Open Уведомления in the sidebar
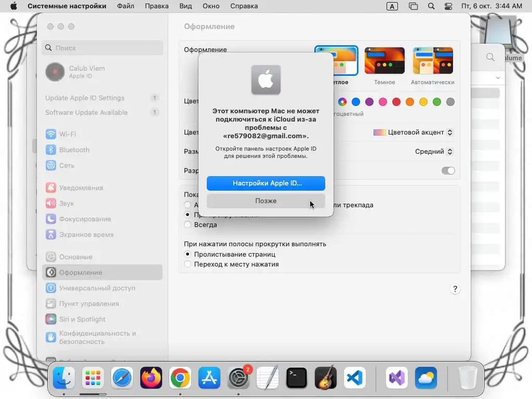 coord(102,188)
